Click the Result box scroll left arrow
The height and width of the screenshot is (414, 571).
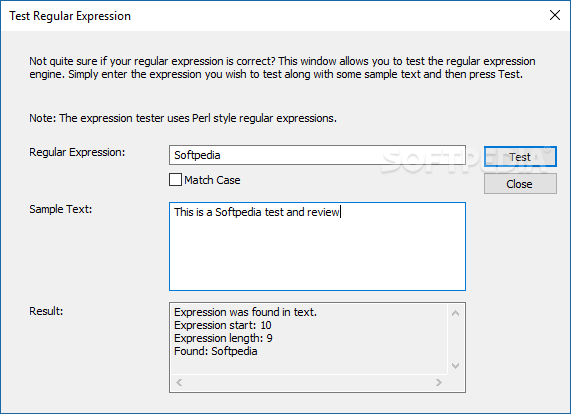[179, 382]
